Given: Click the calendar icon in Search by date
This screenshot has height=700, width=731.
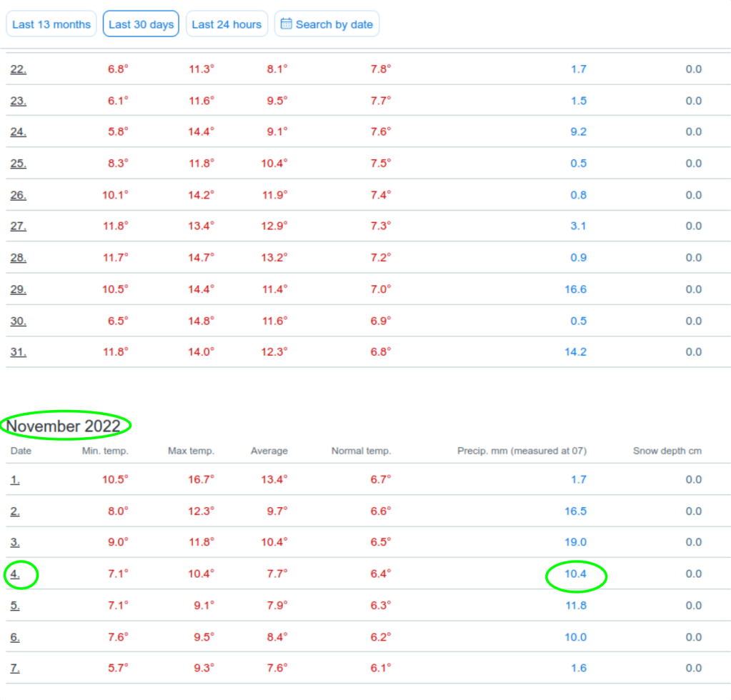Looking at the screenshot, I should (x=286, y=24).
